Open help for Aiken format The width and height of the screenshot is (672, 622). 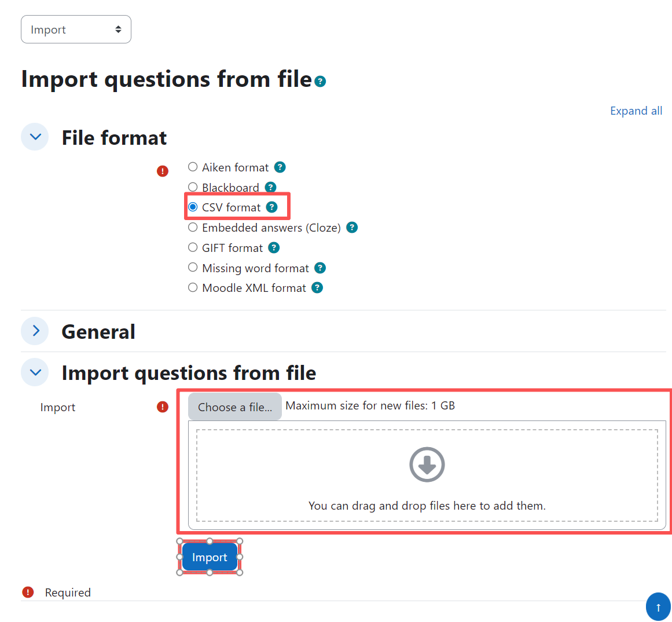coord(280,167)
